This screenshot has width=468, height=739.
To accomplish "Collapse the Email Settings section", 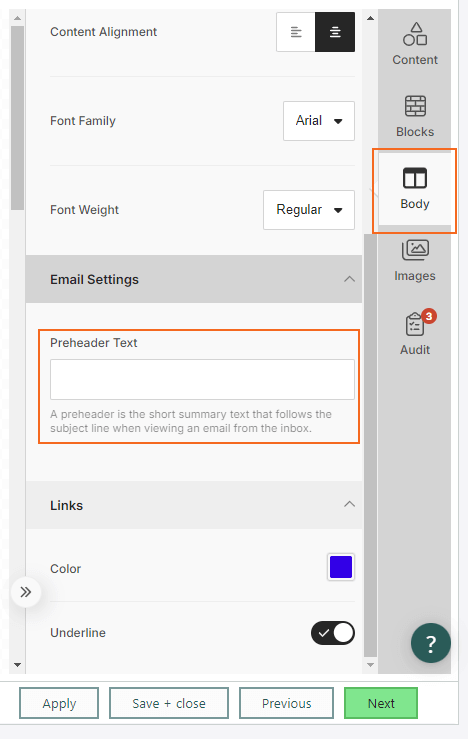I will [x=349, y=279].
